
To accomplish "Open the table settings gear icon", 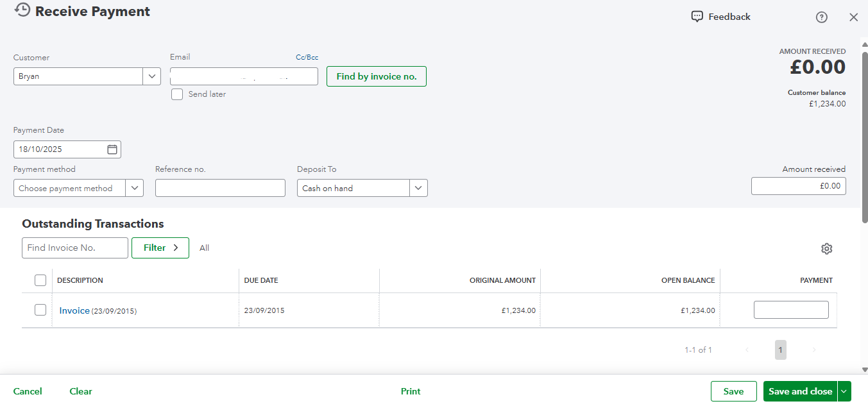I will (x=826, y=249).
